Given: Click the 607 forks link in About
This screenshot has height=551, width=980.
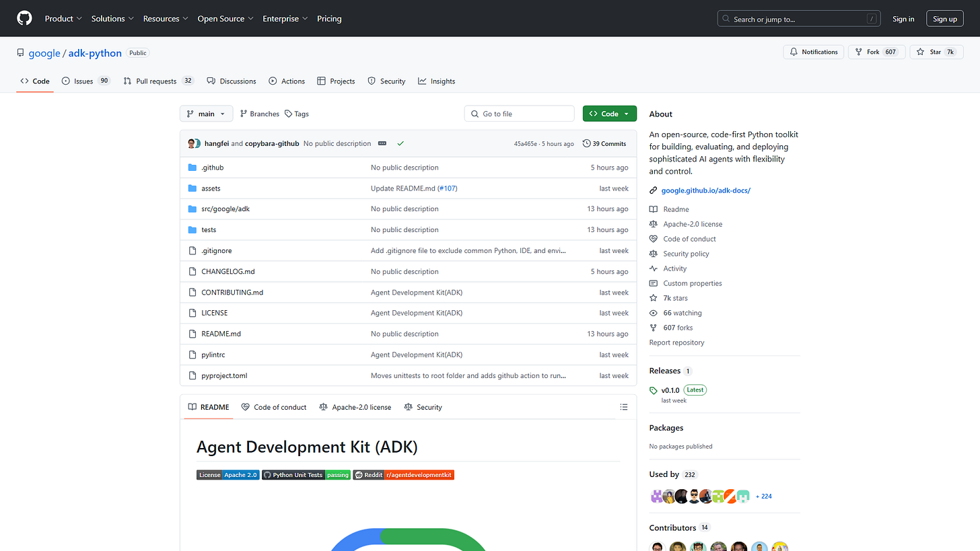Looking at the screenshot, I should tap(678, 328).
